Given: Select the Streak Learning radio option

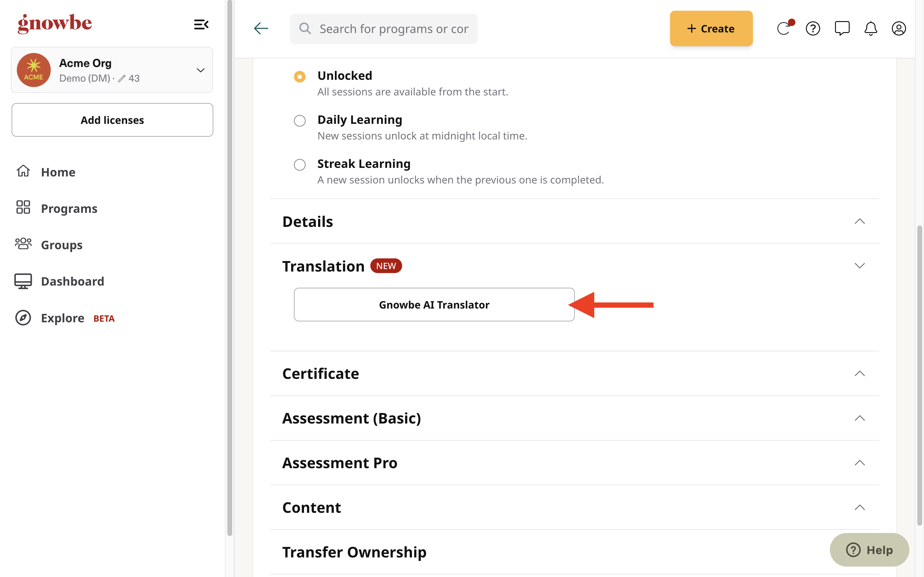Looking at the screenshot, I should point(300,165).
